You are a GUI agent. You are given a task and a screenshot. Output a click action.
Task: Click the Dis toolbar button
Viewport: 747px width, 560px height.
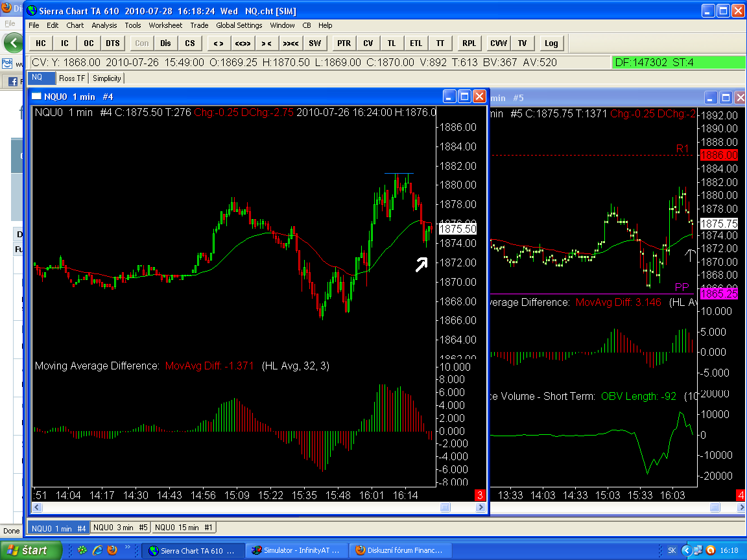(x=165, y=43)
